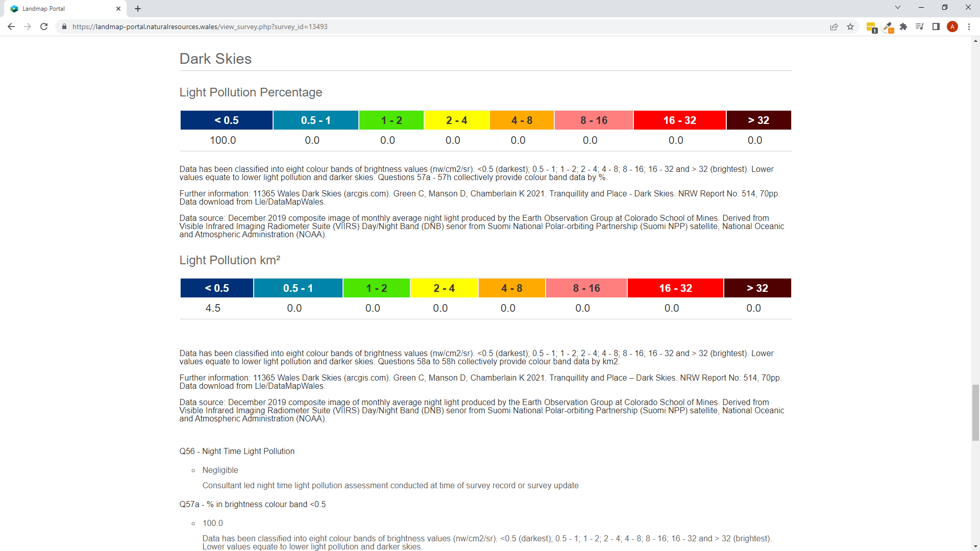The width and height of the screenshot is (980, 551).
Task: Open the yellow password extension icon
Action: click(x=871, y=27)
